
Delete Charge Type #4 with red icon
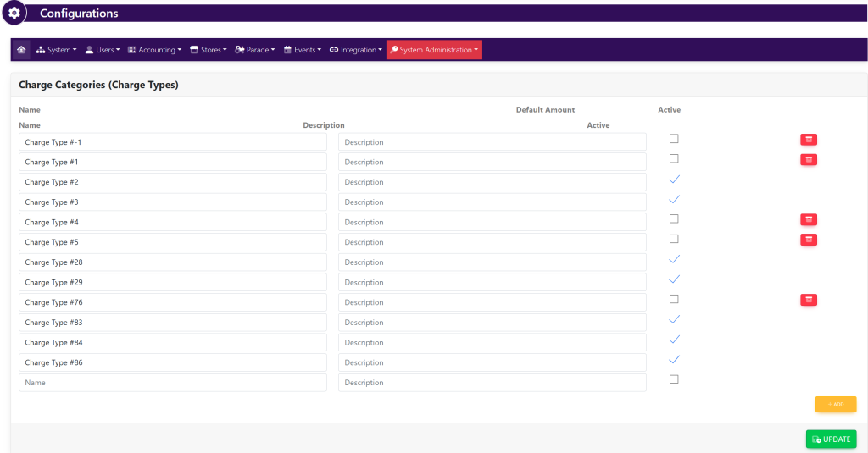click(808, 219)
